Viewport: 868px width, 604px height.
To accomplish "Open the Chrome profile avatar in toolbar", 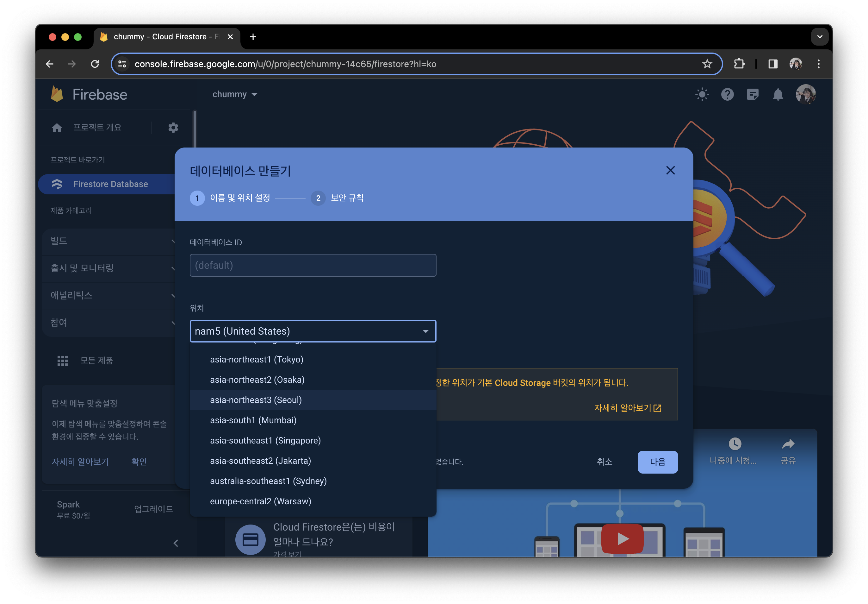I will 796,64.
